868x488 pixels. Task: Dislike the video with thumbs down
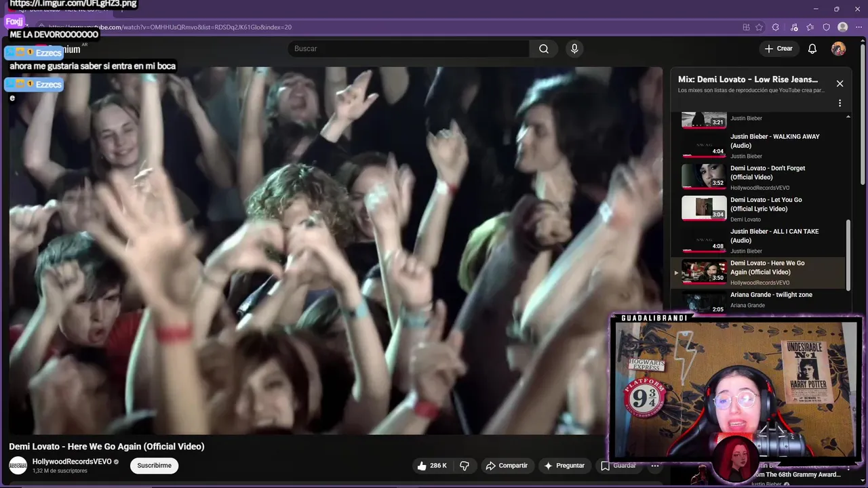tap(465, 466)
